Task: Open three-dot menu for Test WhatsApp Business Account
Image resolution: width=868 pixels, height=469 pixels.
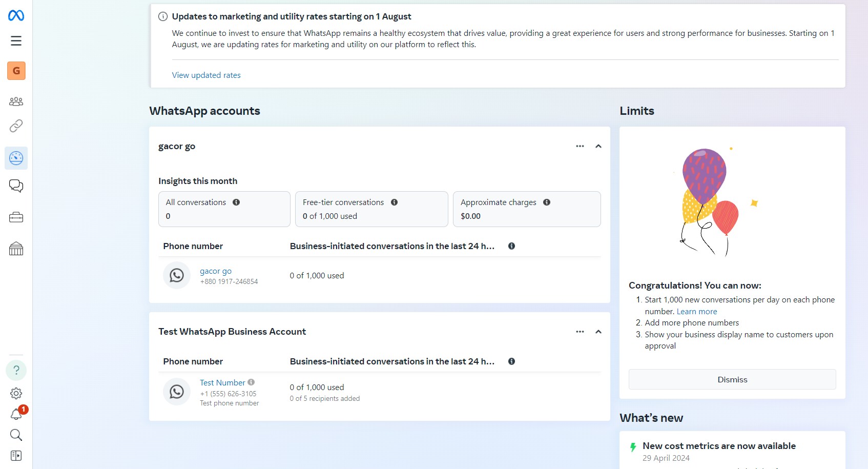Action: [580, 332]
